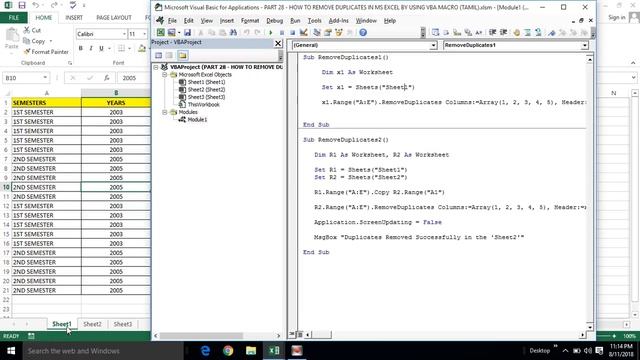
Task: Click the Reset stop icon in VBA toolbar
Action: click(x=292, y=33)
